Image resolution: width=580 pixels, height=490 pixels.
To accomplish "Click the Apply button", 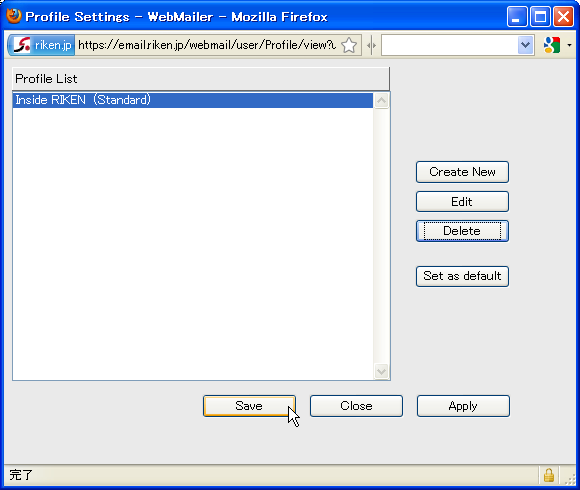I will [x=463, y=406].
